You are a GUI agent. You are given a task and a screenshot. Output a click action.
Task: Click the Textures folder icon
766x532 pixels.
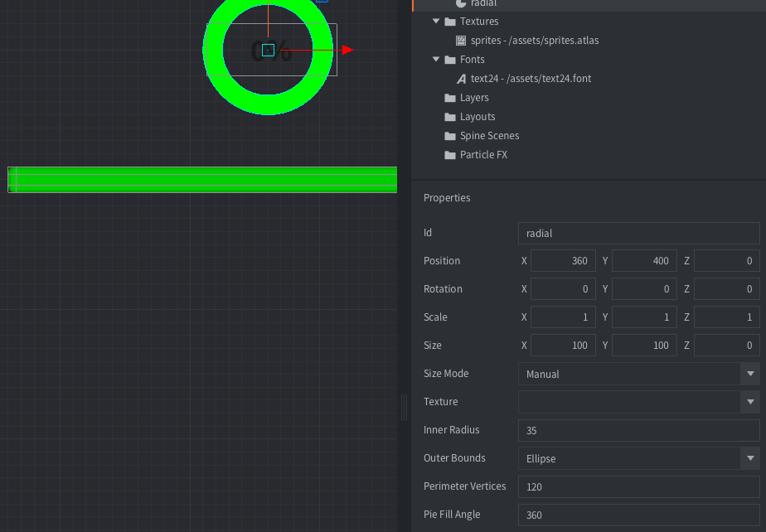point(450,22)
